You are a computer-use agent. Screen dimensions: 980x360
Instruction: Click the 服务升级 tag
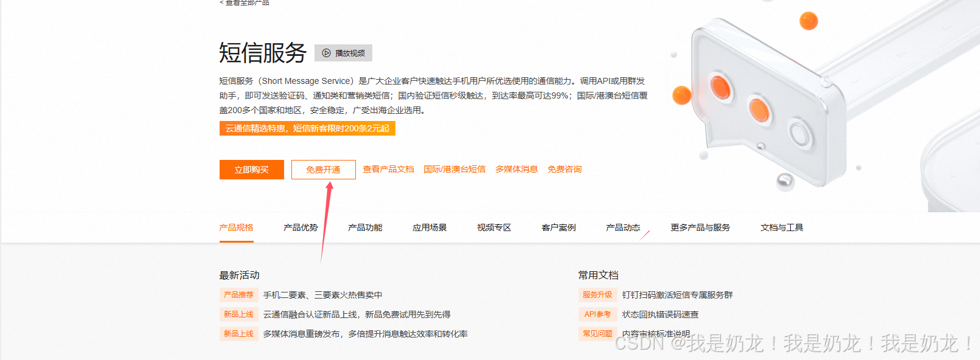pos(598,295)
